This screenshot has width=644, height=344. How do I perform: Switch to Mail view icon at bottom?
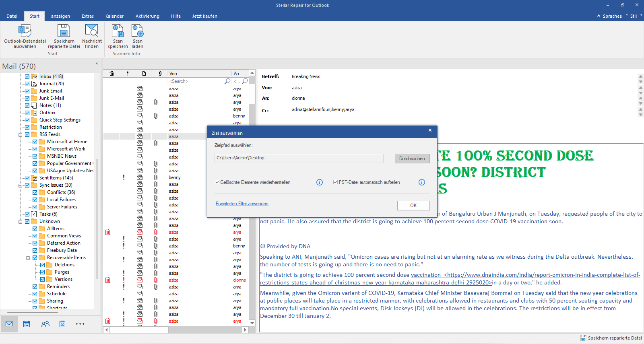click(x=9, y=324)
